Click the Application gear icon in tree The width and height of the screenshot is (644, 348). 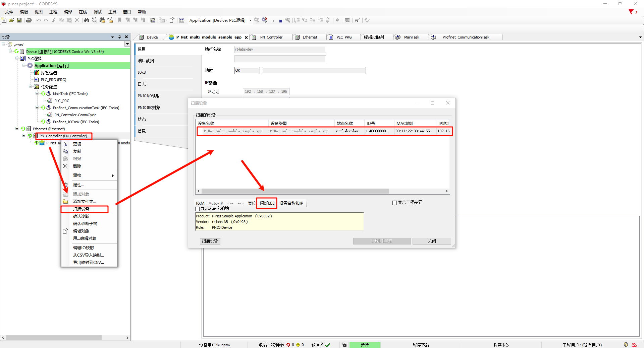point(30,66)
